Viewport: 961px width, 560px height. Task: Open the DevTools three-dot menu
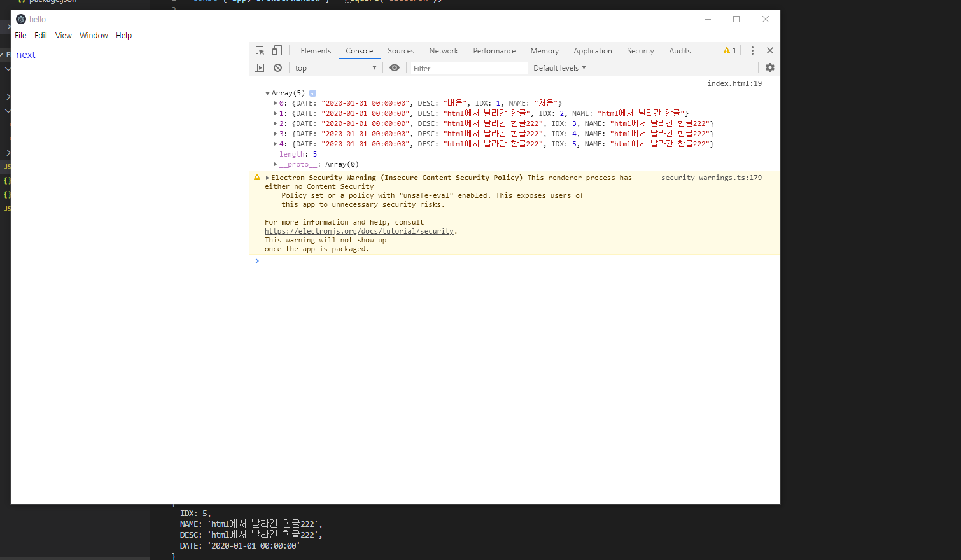(x=752, y=51)
